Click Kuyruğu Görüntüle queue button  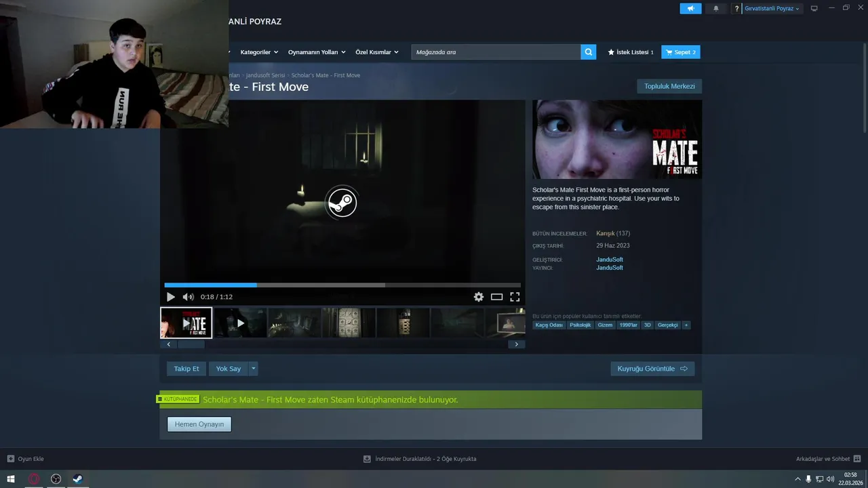point(652,369)
